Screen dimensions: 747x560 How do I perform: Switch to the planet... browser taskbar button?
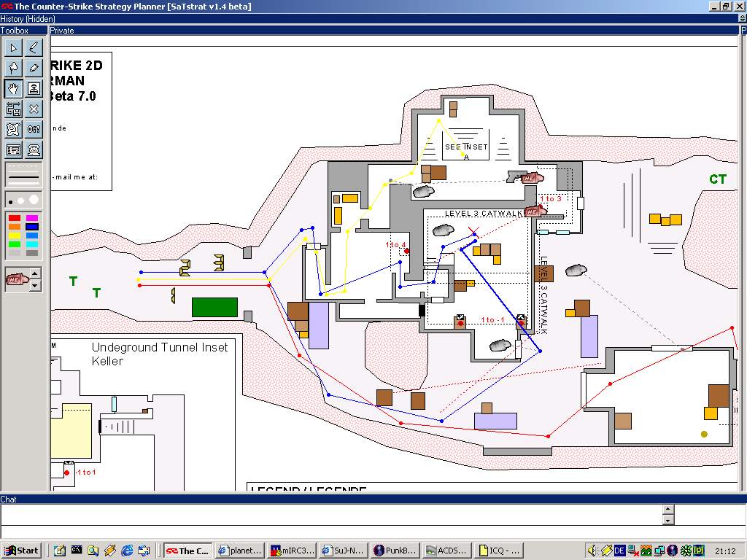tap(239, 551)
